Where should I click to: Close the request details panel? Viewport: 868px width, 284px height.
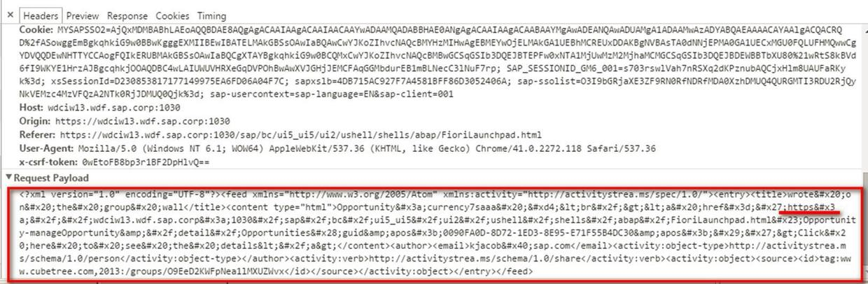(x=10, y=15)
